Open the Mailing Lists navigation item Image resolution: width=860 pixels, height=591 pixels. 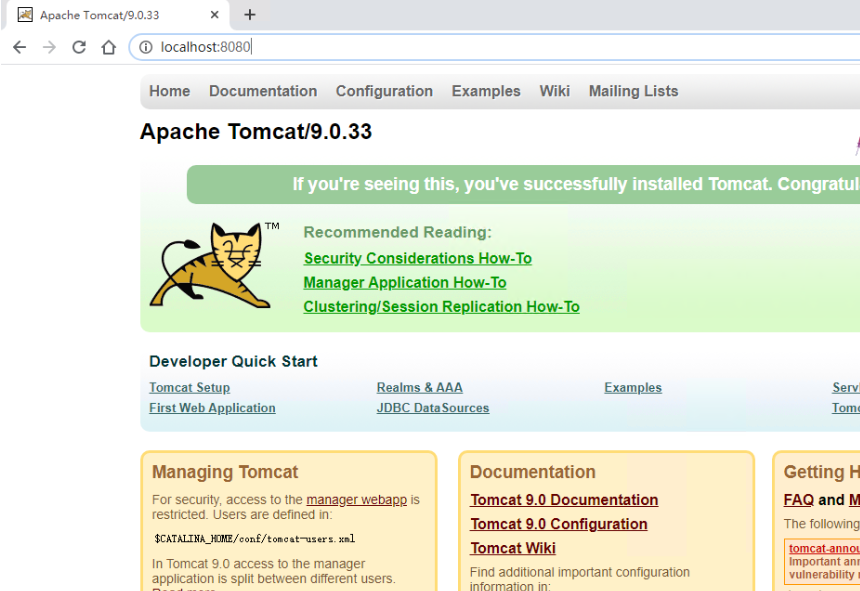[633, 91]
